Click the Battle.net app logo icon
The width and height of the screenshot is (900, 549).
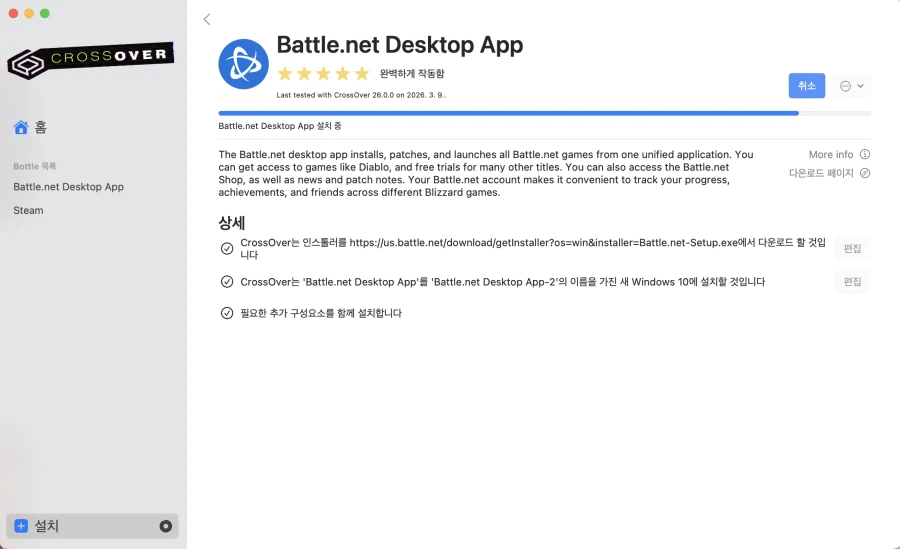click(x=243, y=64)
